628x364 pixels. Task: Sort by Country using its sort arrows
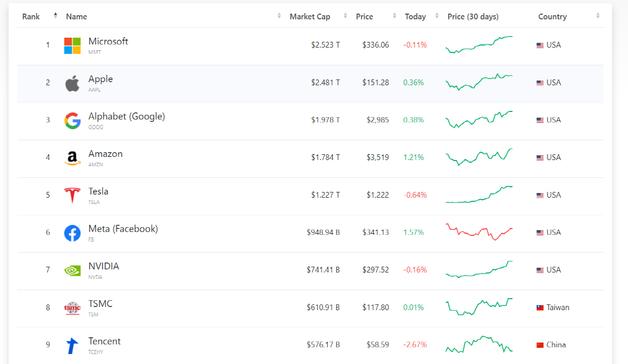(x=598, y=16)
